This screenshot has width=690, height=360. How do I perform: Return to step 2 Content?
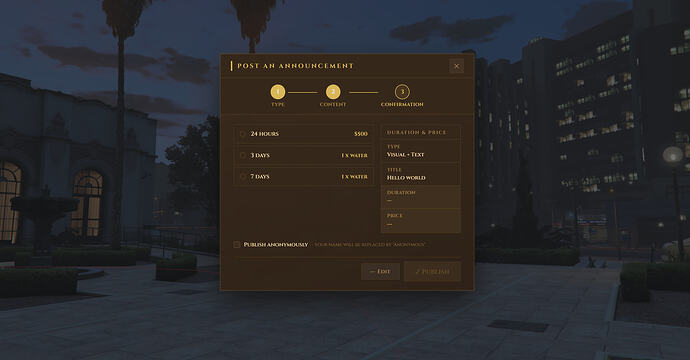pos(333,92)
